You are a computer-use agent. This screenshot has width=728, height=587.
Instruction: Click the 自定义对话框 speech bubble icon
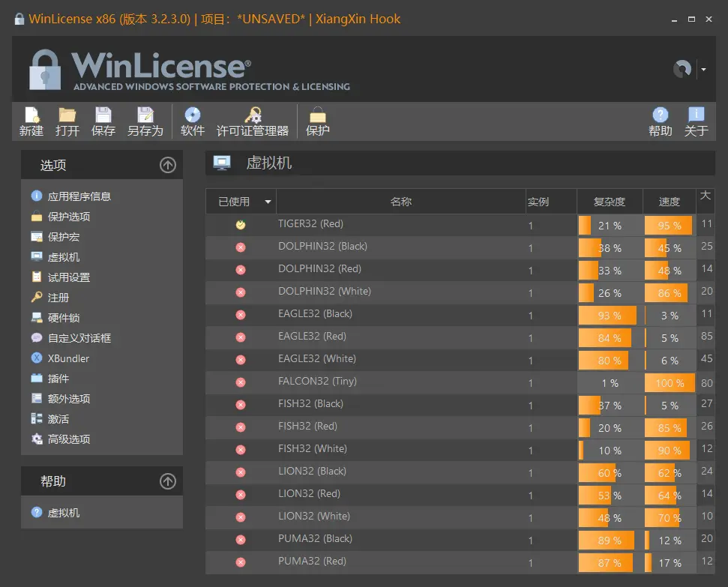[x=37, y=337]
